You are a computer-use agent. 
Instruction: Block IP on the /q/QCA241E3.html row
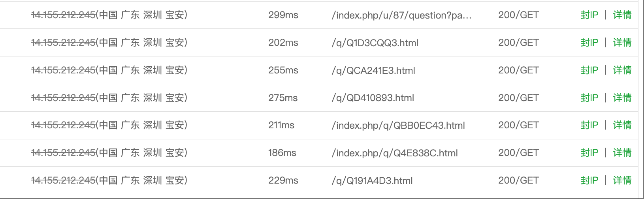click(589, 70)
